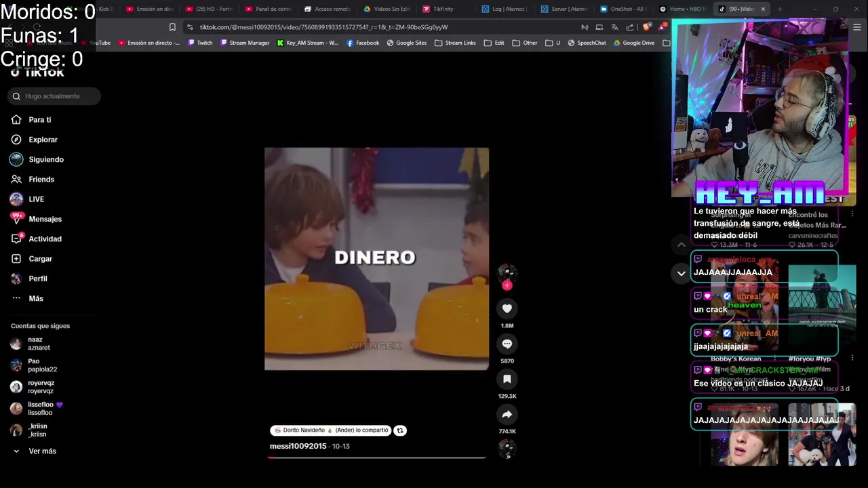Open Brave Shields lion icon
Screen dimensions: 868x488
tap(646, 27)
